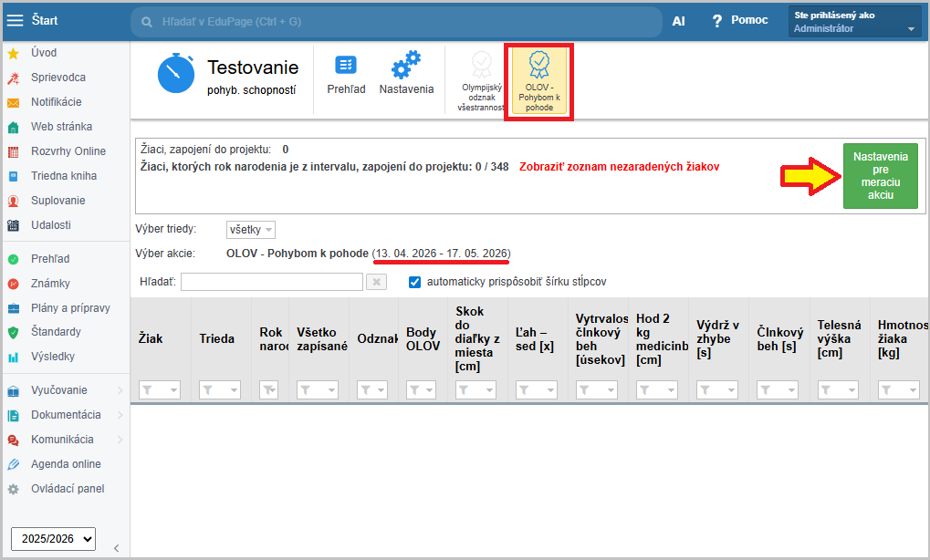Toggle automaticky prispôsobiť šírku stĺpcov checkbox
Viewport: 930px width, 560px height.
[x=415, y=282]
